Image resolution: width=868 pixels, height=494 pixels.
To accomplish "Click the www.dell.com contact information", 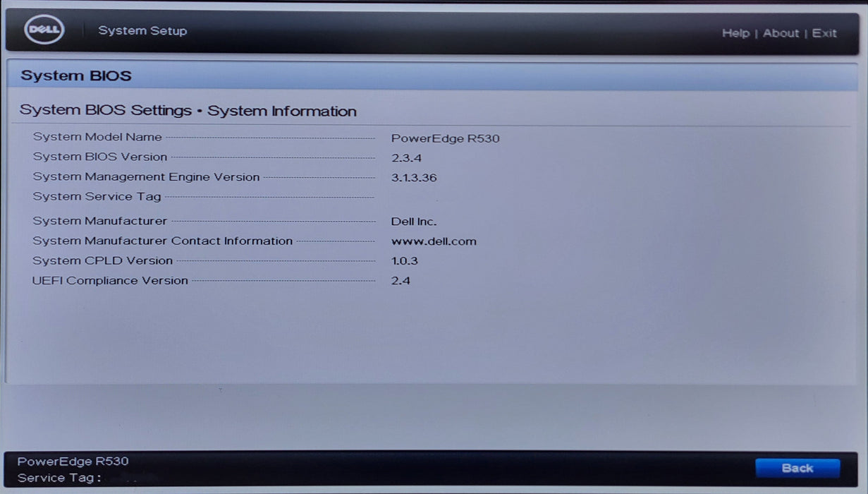I will pyautogui.click(x=434, y=241).
